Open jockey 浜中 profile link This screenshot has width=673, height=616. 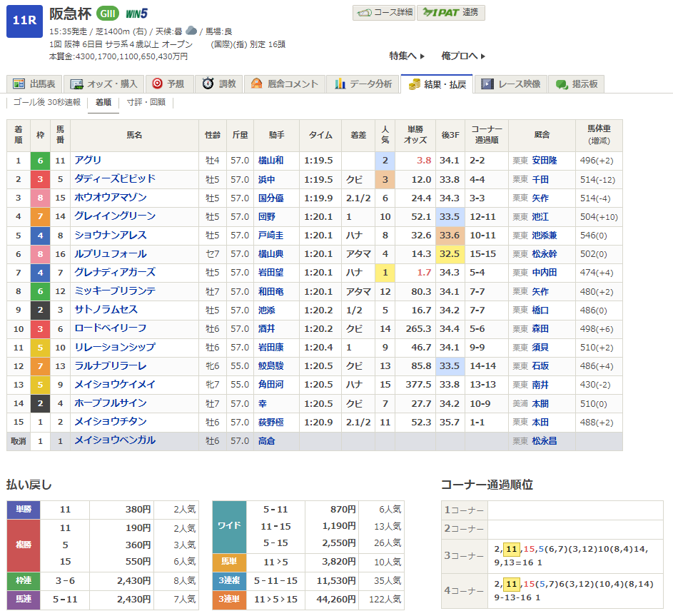[x=266, y=179]
